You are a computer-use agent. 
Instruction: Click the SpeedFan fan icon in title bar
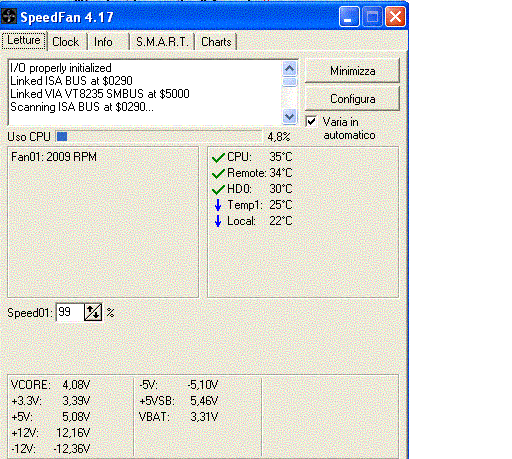9,16
